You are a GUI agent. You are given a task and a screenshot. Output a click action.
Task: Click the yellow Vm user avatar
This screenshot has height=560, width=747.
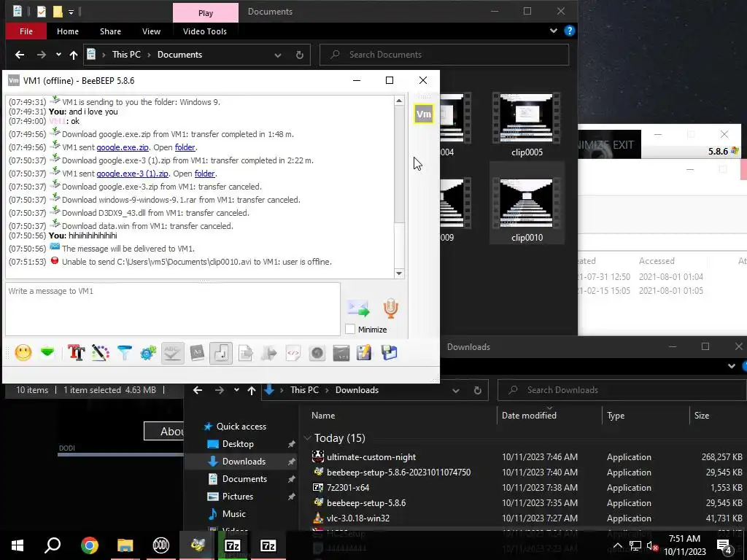tap(424, 114)
